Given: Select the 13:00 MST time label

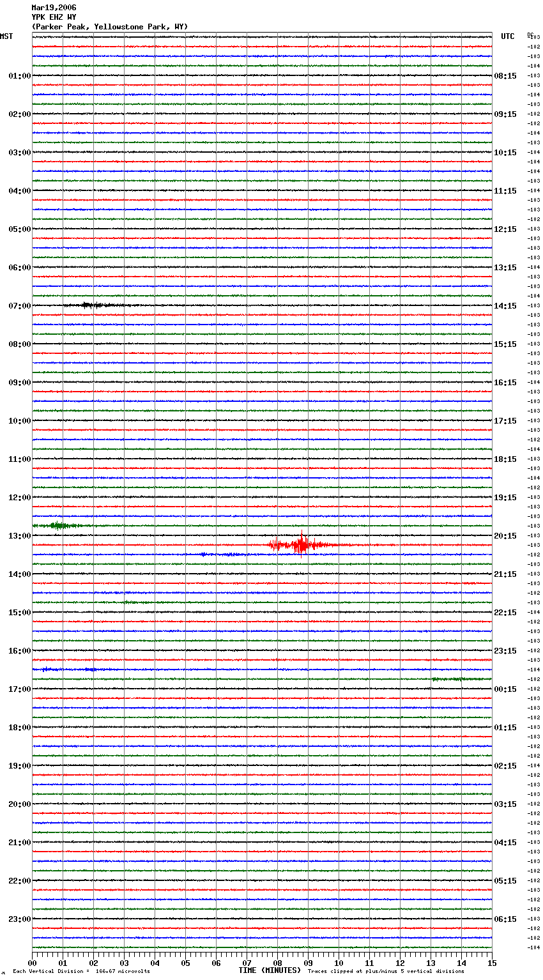Looking at the screenshot, I should point(20,536).
